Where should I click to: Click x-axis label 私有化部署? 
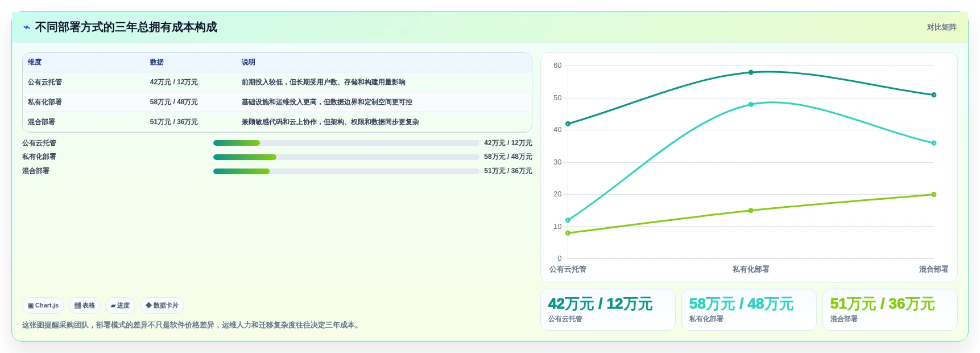751,269
